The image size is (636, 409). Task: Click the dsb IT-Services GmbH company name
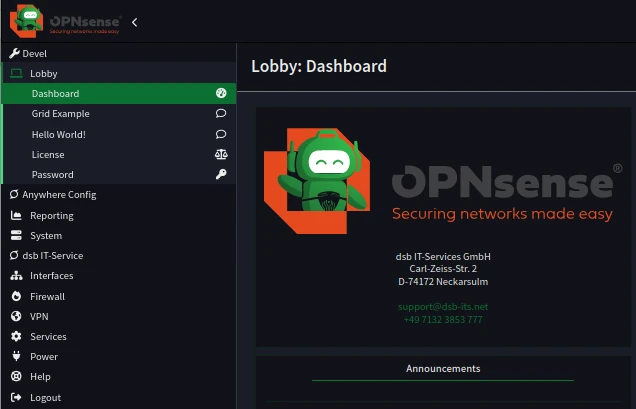click(443, 256)
